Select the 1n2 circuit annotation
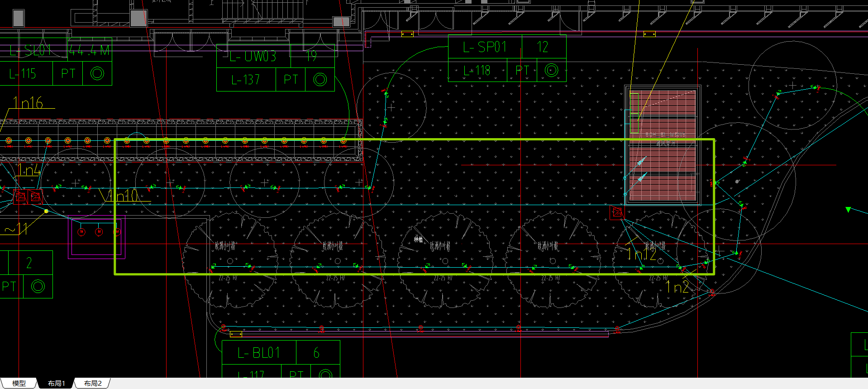 (x=677, y=287)
